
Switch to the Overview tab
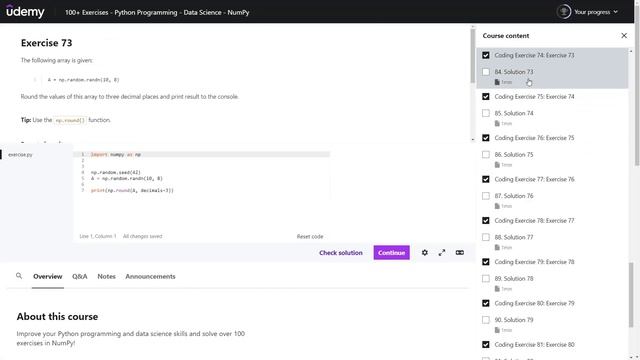[48, 276]
